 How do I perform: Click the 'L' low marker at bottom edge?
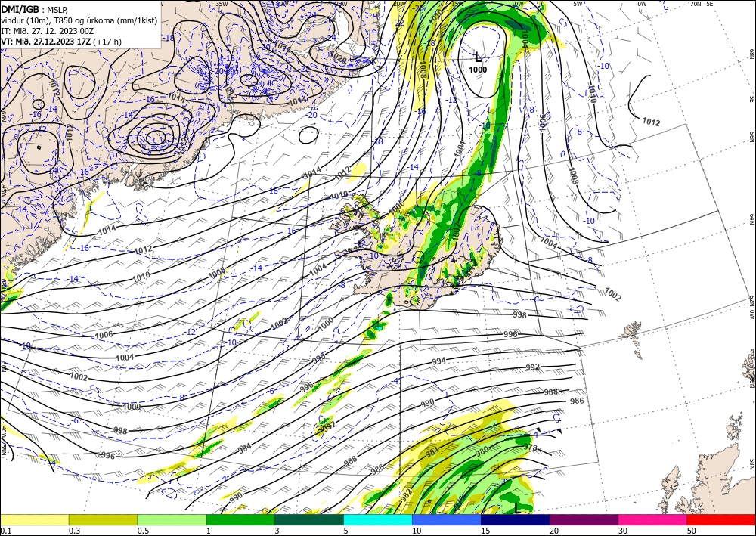(x=517, y=508)
